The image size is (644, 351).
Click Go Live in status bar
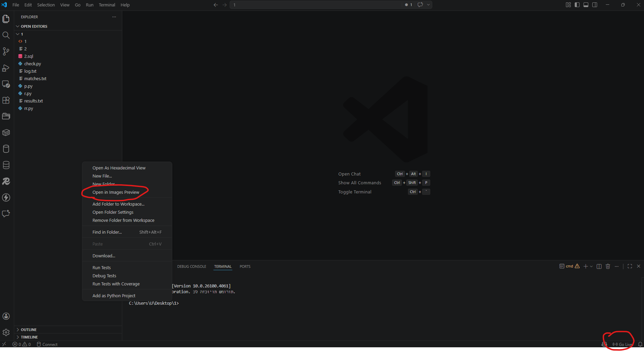pyautogui.click(x=622, y=344)
